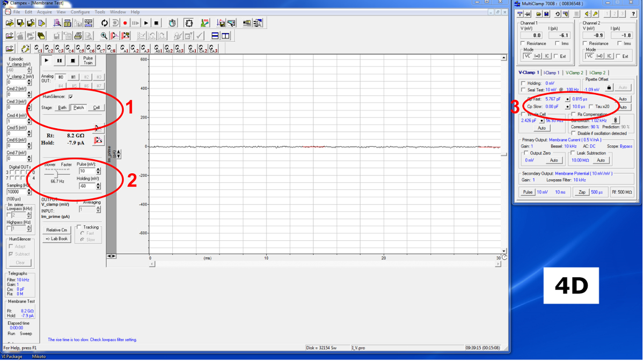This screenshot has height=361, width=644.
Task: Enable the Seal Test checkbox
Action: coord(523,90)
